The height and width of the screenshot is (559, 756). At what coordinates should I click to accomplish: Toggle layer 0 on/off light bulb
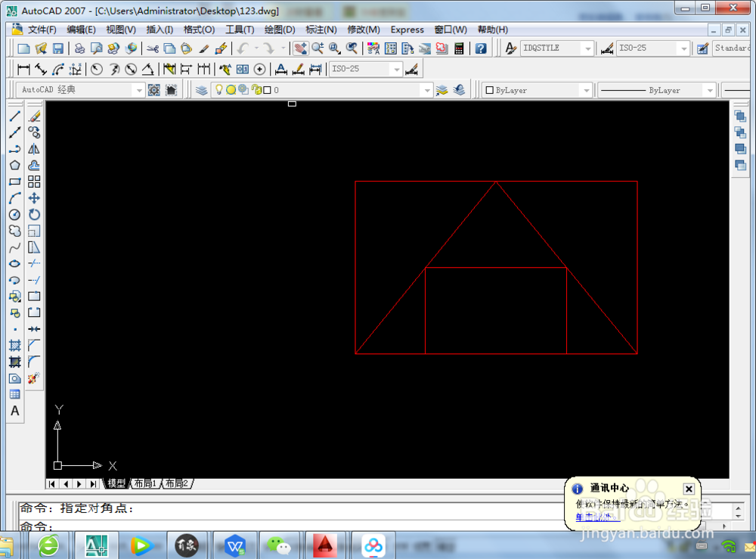219,90
